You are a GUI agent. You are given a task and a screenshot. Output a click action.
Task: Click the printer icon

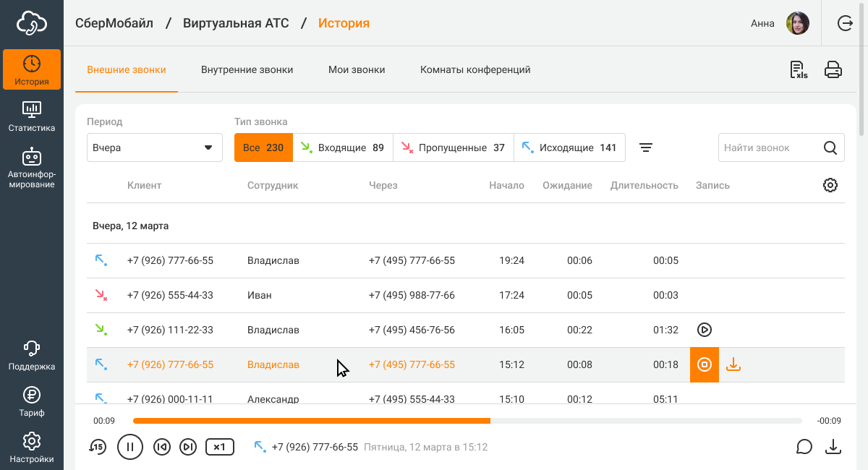(833, 70)
